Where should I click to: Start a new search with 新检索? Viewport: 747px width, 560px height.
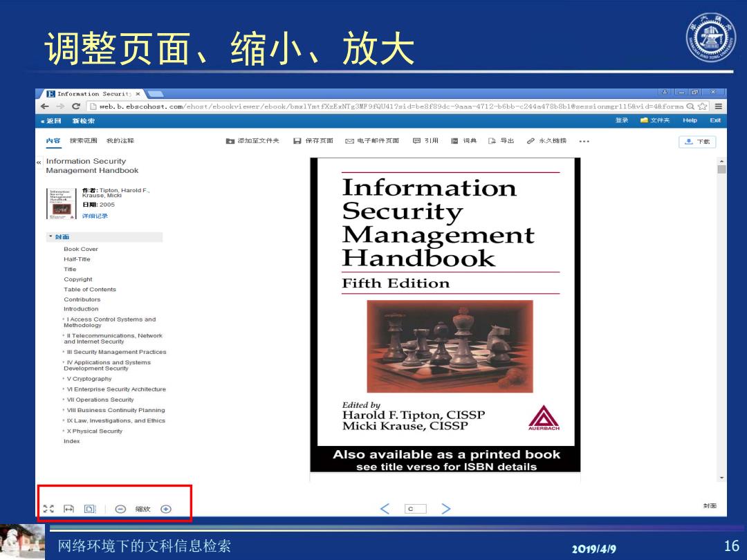click(x=84, y=120)
